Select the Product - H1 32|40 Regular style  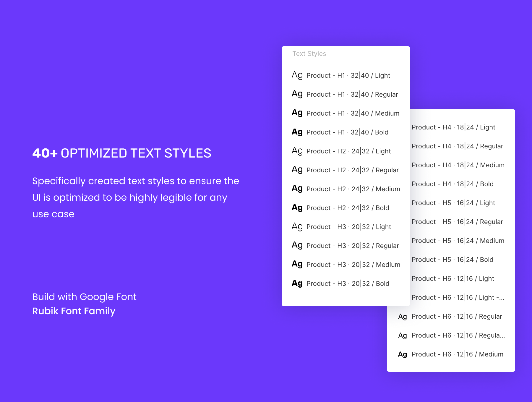352,94
